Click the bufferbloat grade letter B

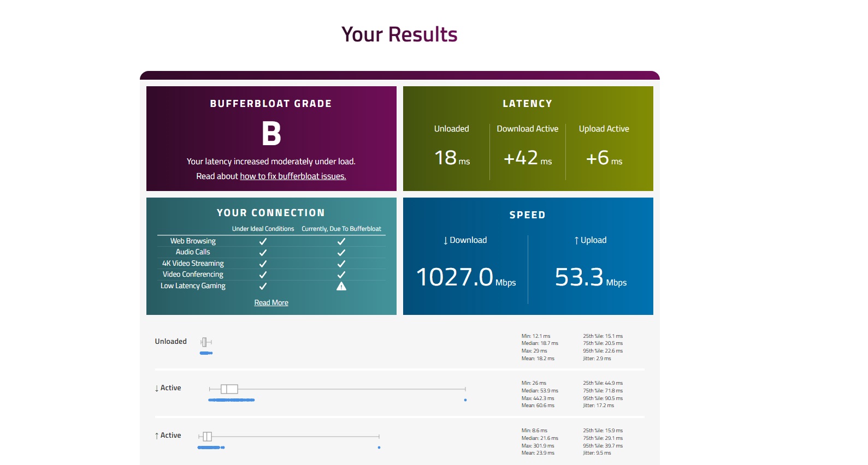[x=271, y=134]
